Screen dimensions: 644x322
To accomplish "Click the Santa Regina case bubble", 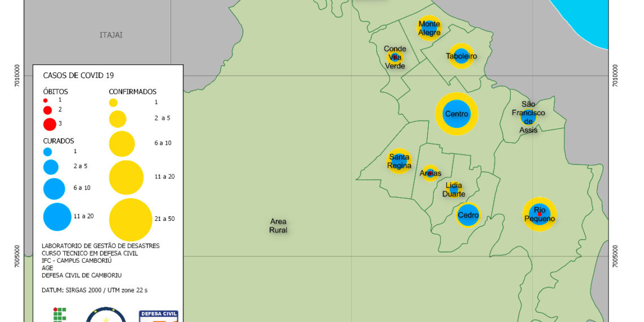I will point(399,161).
